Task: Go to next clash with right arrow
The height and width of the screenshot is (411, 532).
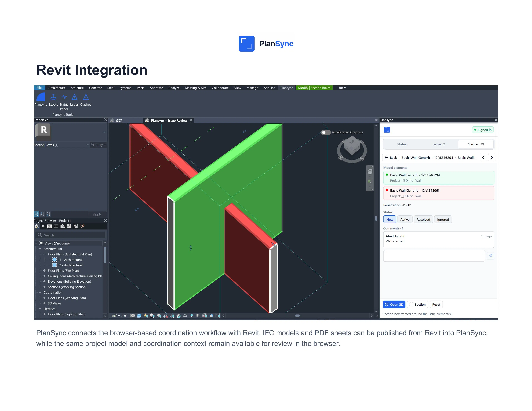Action: pos(492,157)
